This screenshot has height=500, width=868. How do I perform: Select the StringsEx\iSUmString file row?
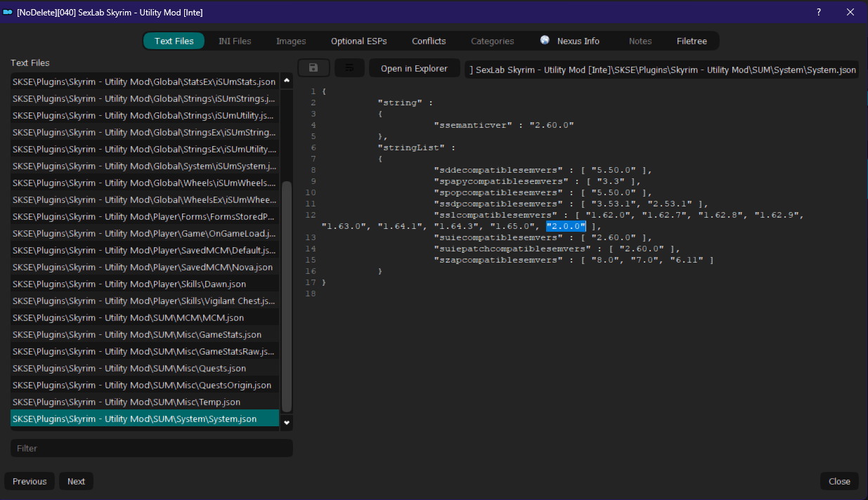click(145, 133)
